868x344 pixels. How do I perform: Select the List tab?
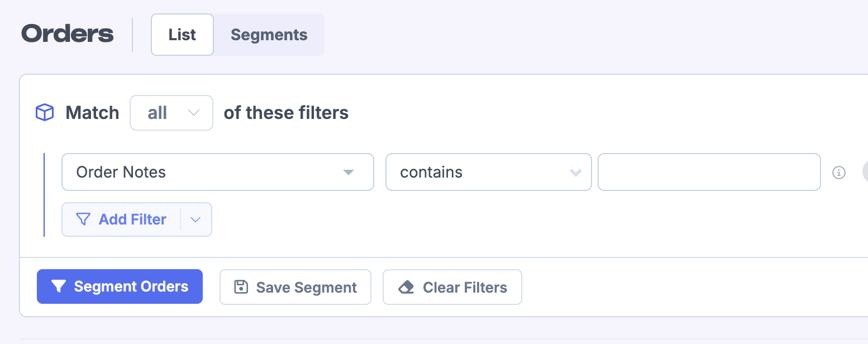[x=182, y=35]
